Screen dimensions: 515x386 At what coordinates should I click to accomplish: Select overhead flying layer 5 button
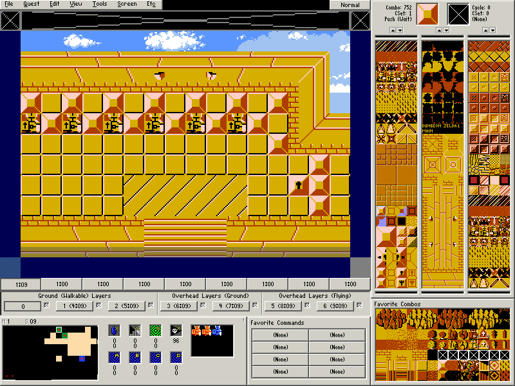click(x=283, y=306)
